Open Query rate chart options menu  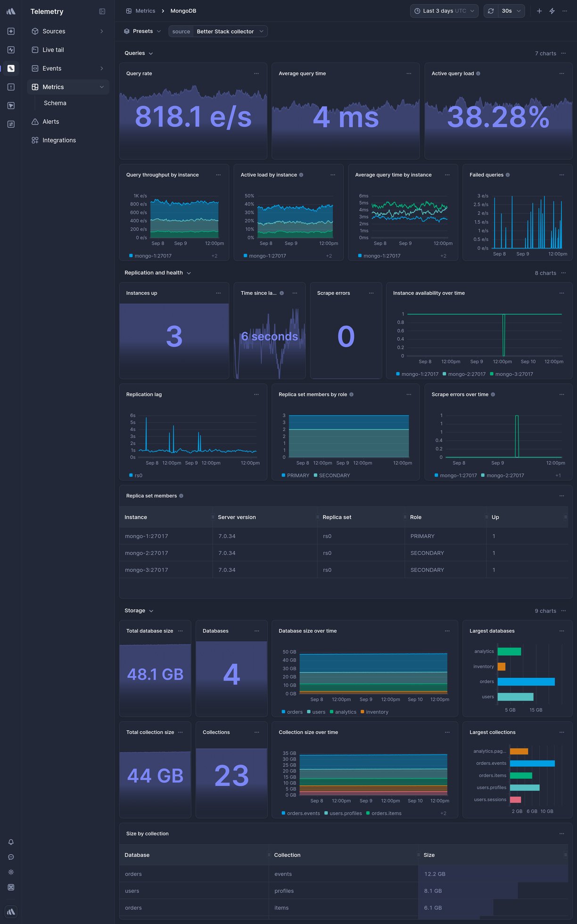[x=256, y=74]
